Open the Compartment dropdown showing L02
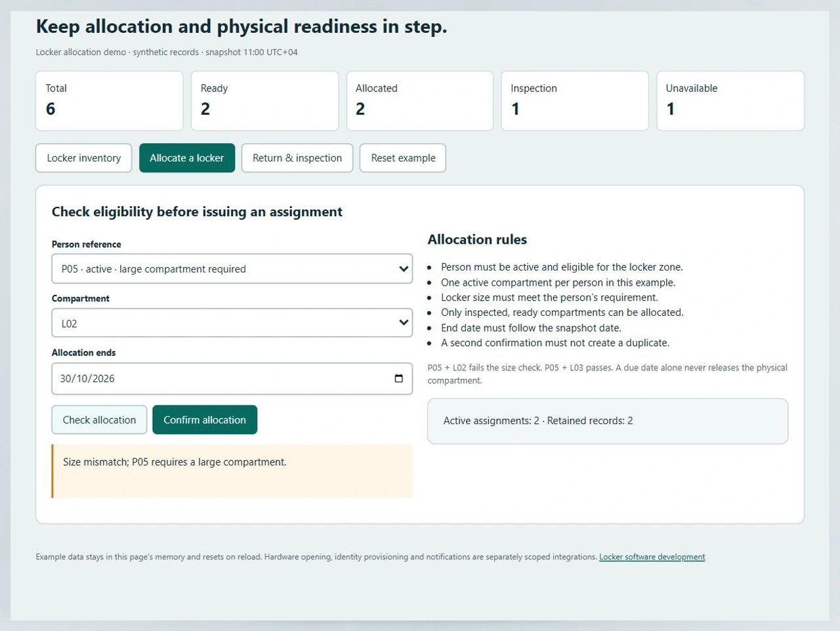Viewport: 840px width, 631px height. (232, 323)
